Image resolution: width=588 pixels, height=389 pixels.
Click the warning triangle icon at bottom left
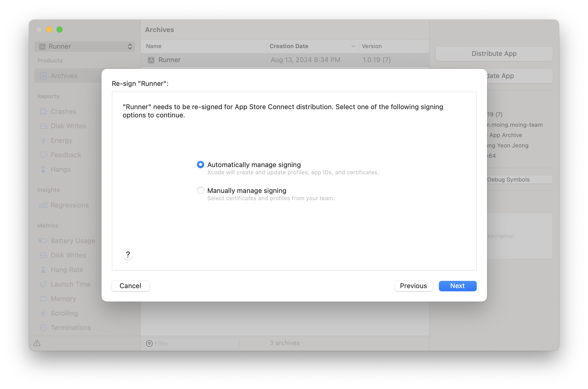(x=37, y=343)
